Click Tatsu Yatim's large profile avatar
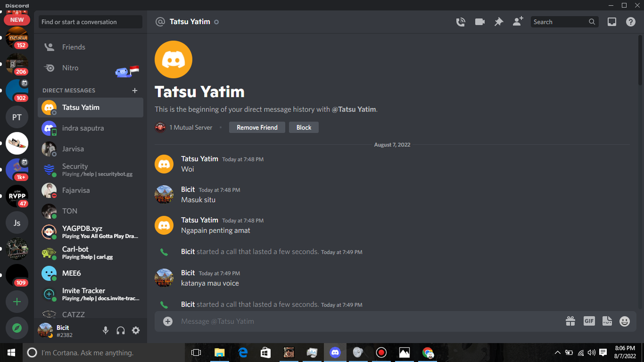This screenshot has height=362, width=644. click(x=174, y=59)
